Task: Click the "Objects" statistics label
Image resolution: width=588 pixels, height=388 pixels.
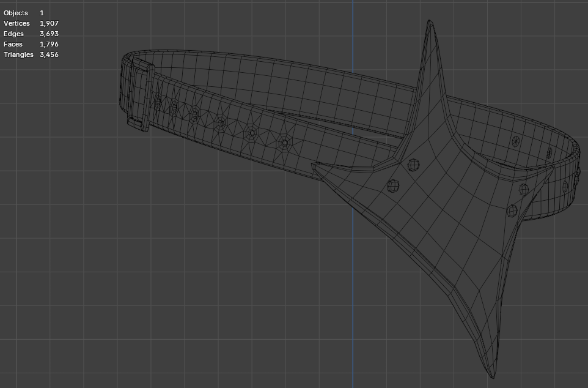Action: (16, 13)
